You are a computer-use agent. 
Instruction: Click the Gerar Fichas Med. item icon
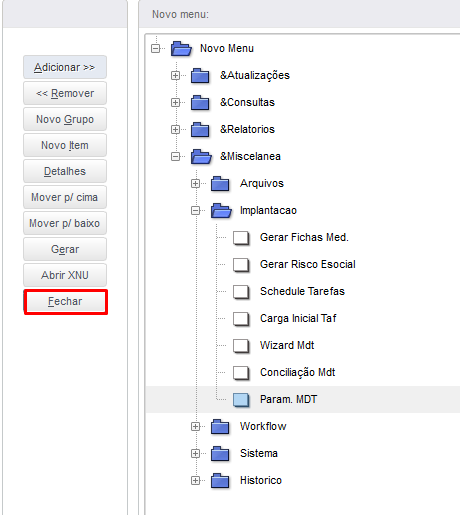coord(241,238)
